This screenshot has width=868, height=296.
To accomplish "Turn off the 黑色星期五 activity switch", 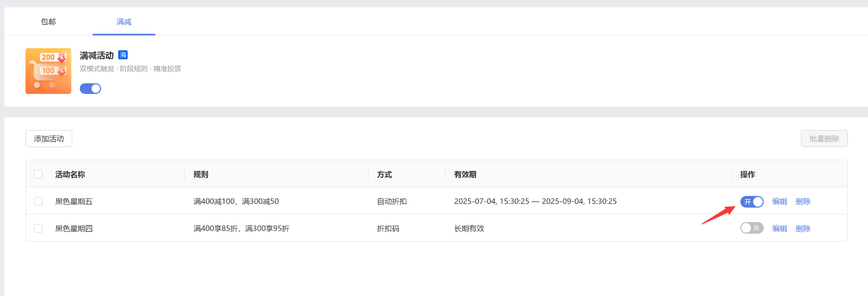I will 752,201.
